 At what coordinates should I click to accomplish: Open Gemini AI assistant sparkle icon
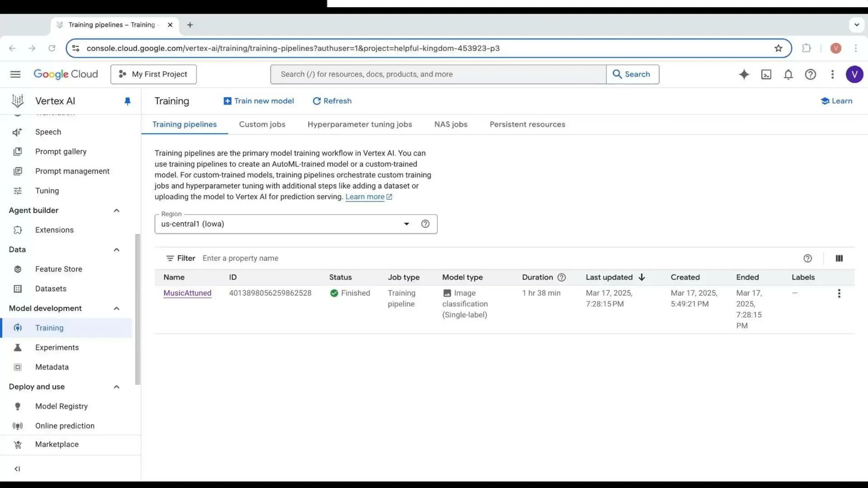[744, 74]
